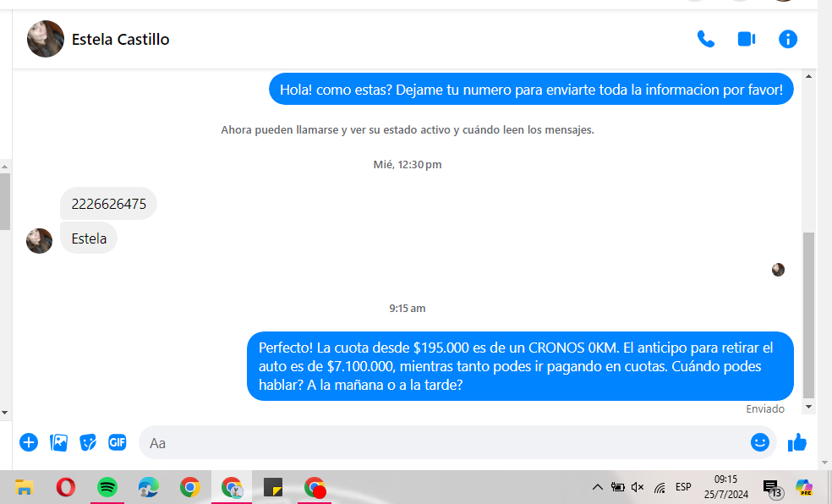Open the conversation information panel
Screen dimensions: 832x504
787,39
